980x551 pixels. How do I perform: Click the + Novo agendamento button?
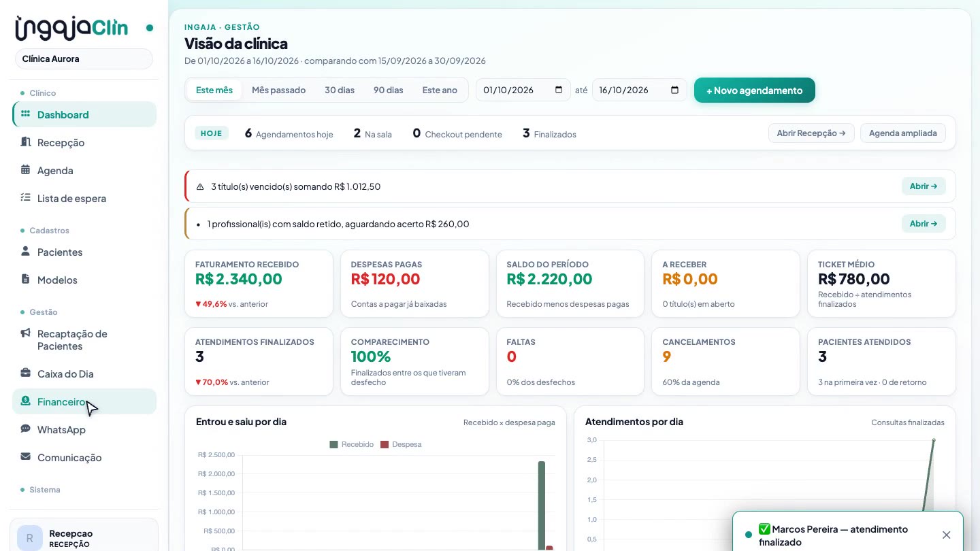click(x=755, y=90)
